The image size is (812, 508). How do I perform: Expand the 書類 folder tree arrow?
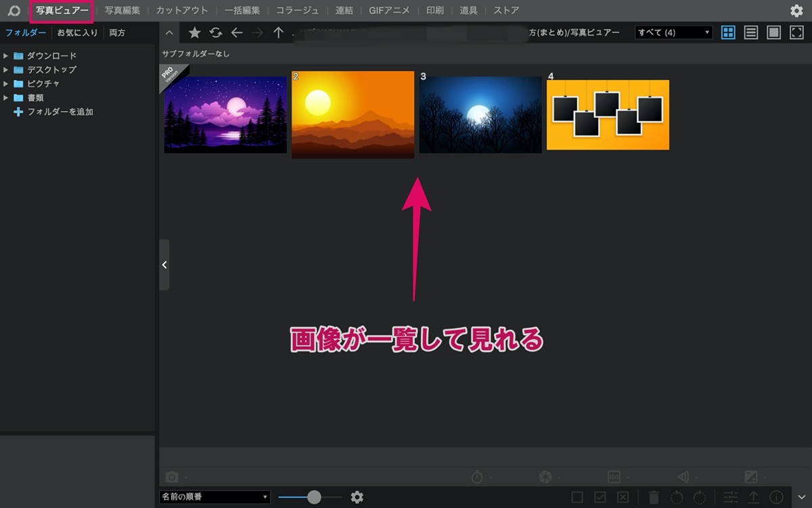coord(5,98)
